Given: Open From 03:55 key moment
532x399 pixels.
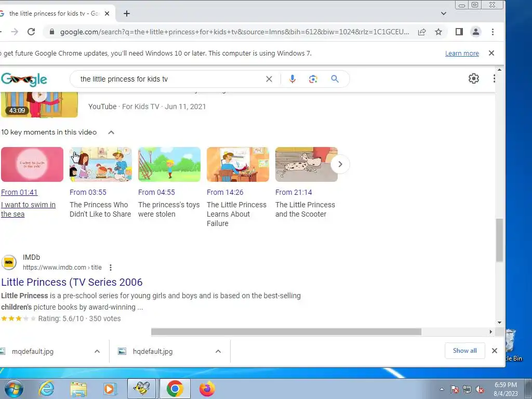Looking at the screenshot, I should [x=88, y=192].
